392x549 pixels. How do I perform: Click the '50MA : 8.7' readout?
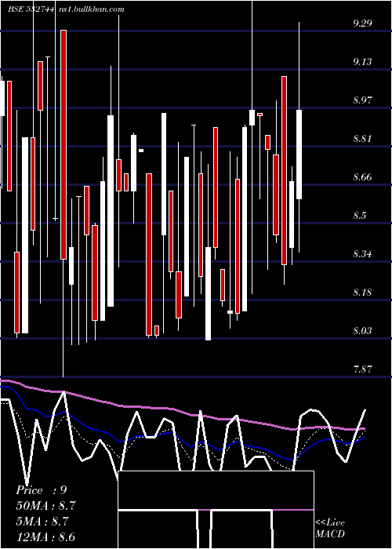click(x=45, y=506)
